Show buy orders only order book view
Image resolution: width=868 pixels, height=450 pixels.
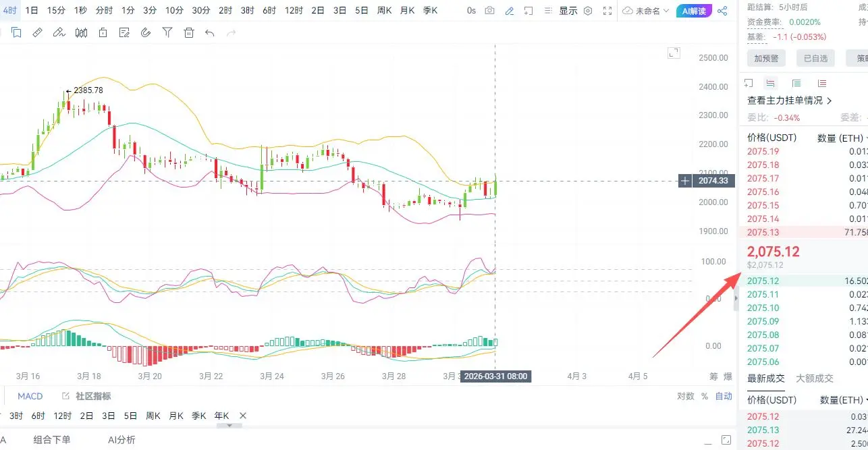(x=796, y=83)
